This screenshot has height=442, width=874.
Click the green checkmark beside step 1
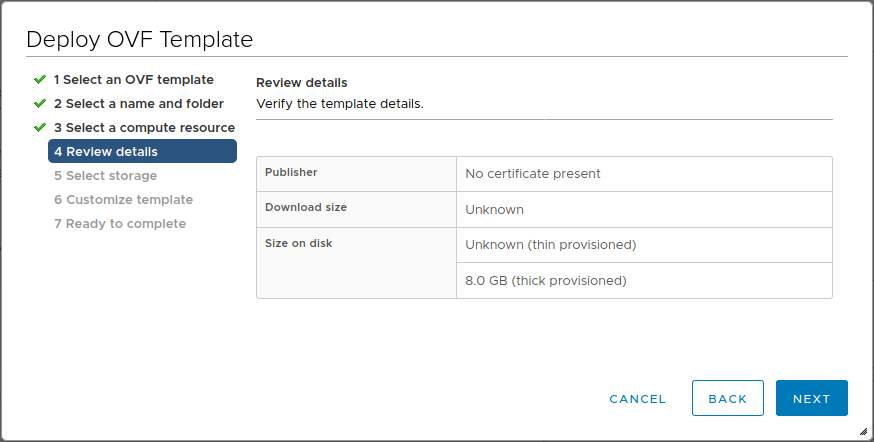click(40, 79)
